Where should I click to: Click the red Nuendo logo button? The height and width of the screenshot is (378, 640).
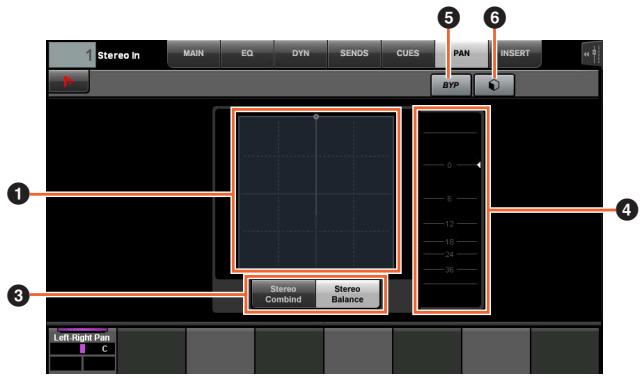(69, 81)
